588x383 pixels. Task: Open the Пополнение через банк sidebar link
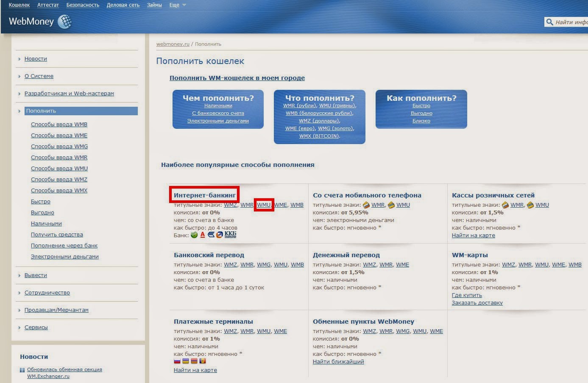64,246
